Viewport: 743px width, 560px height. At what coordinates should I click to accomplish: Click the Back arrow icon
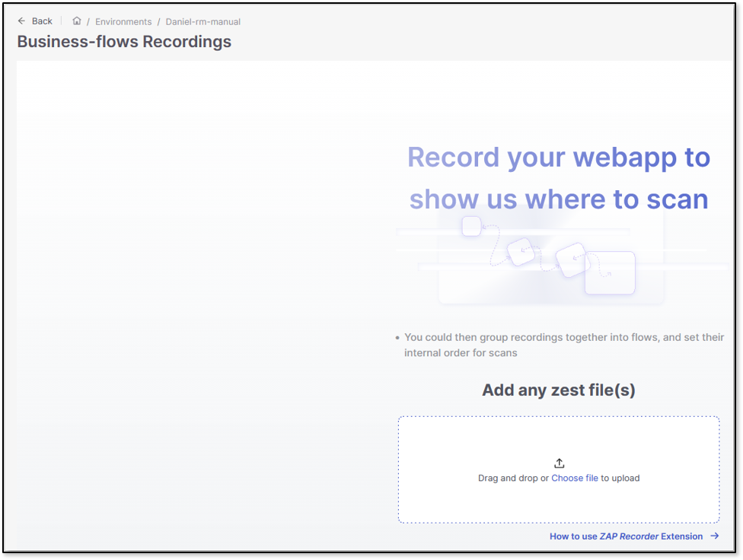(x=21, y=21)
